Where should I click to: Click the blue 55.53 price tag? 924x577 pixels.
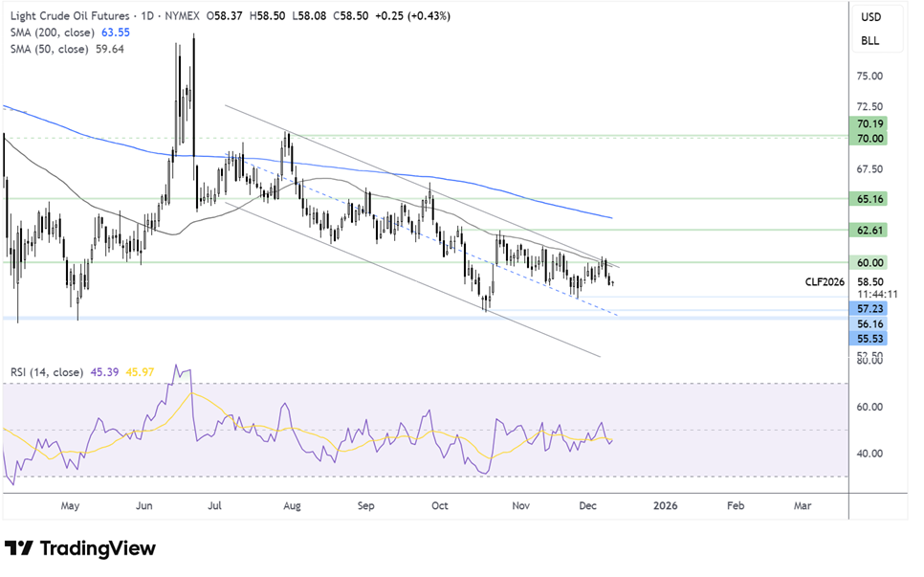pos(870,339)
